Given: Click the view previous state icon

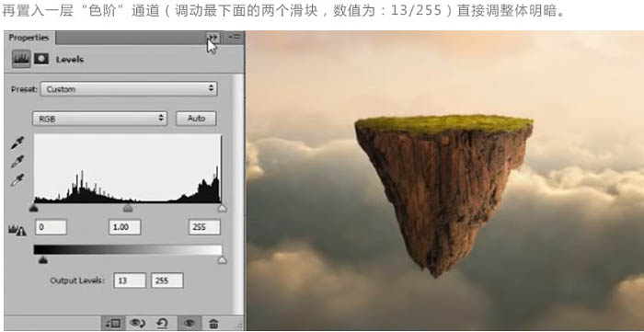Looking at the screenshot, I should coord(137,323).
